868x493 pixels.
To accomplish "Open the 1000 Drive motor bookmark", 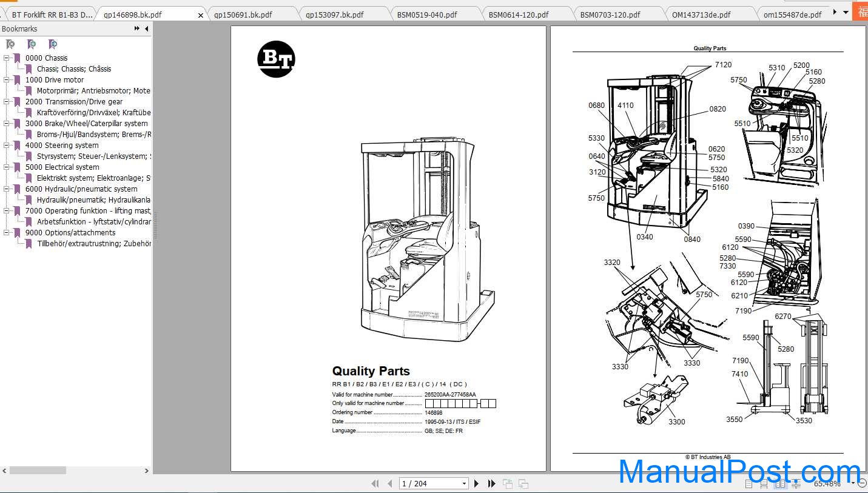I will (x=55, y=80).
